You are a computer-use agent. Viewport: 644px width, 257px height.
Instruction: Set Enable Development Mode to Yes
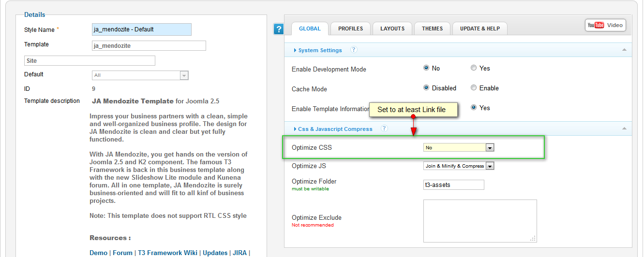474,68
